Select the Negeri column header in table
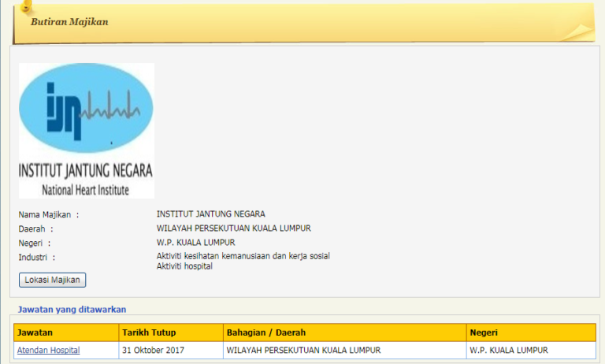The height and width of the screenshot is (364, 605). pos(531,332)
